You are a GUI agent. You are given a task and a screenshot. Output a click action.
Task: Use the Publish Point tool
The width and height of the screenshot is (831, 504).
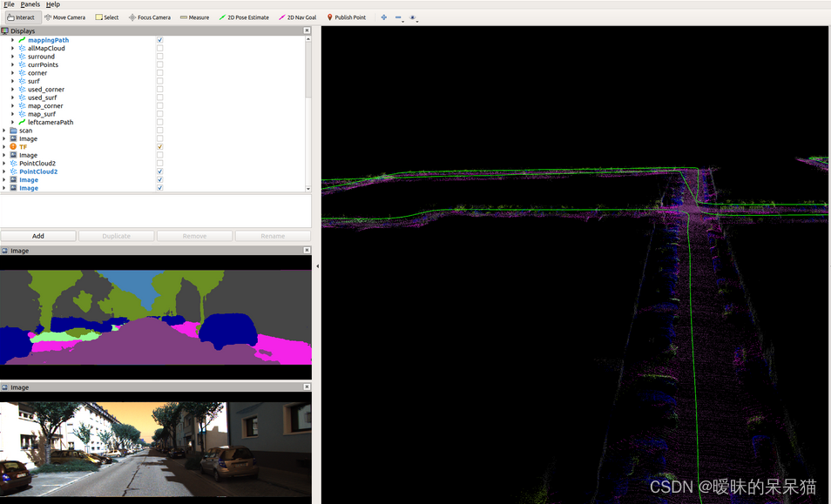click(x=345, y=17)
